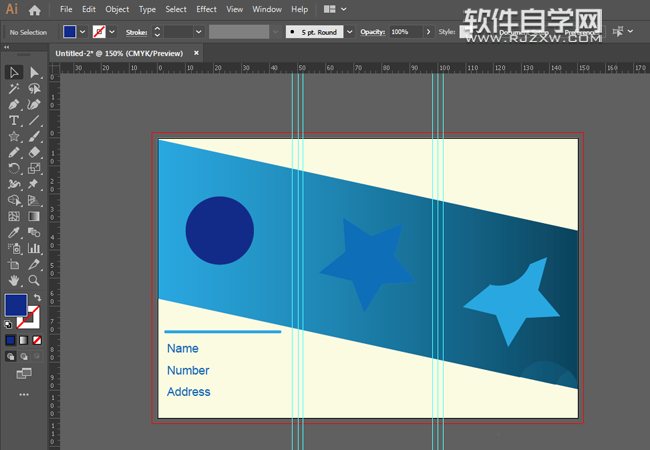Select the Selection tool (black arrow)
Screen dimensions: 650x450
pos(14,72)
